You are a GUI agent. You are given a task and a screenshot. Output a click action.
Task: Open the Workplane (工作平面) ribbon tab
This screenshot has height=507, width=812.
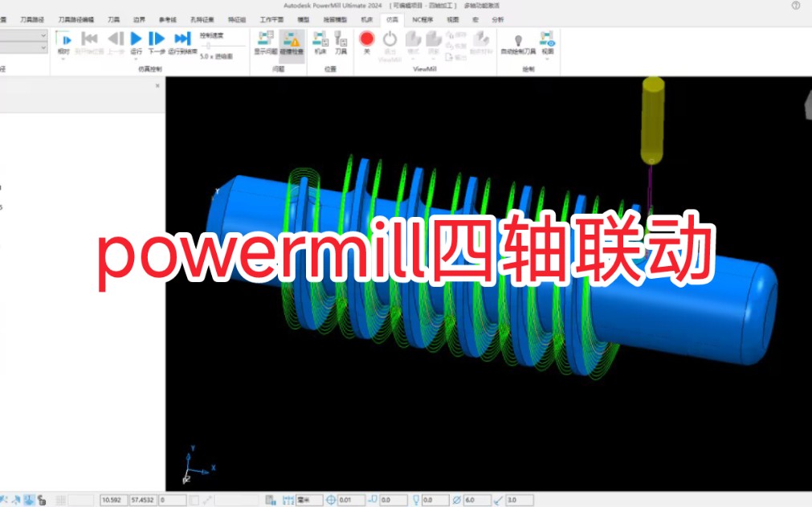[271, 19]
